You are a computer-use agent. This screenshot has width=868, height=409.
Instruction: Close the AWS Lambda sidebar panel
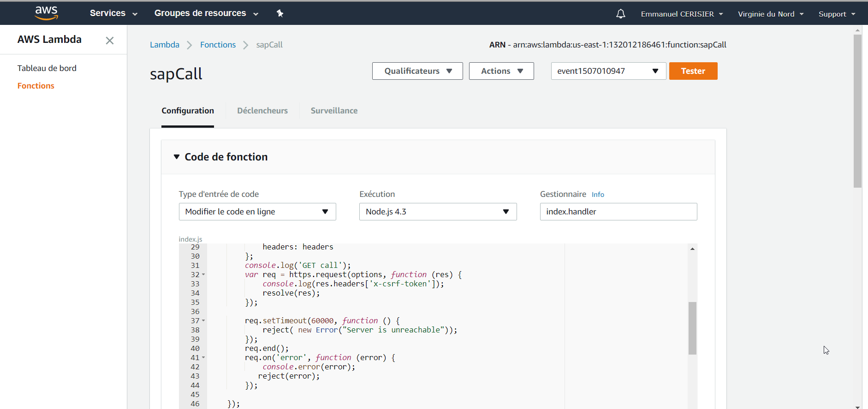coord(110,41)
